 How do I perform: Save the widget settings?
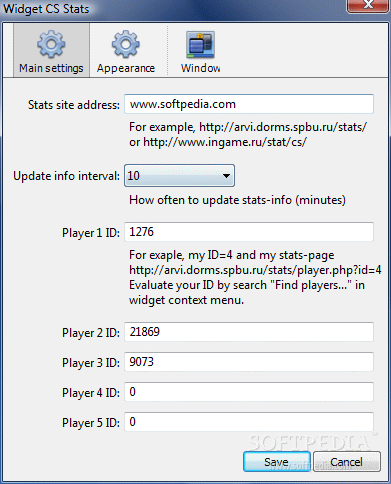[x=277, y=462]
